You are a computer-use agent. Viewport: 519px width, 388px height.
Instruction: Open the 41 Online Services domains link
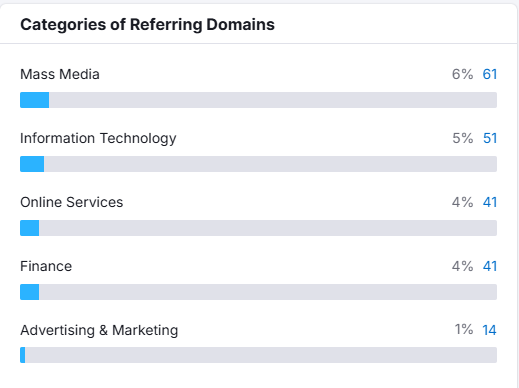pyautogui.click(x=490, y=202)
